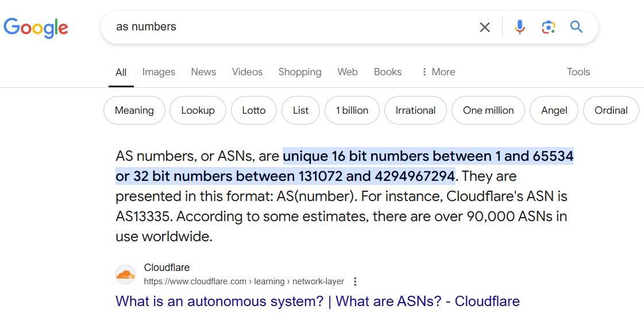This screenshot has width=644, height=317.
Task: Choose the Irrational filter chip
Action: click(416, 110)
